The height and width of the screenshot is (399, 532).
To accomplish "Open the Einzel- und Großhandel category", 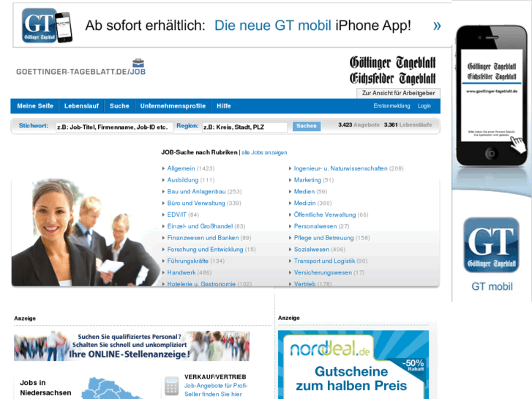I will pyautogui.click(x=200, y=226).
